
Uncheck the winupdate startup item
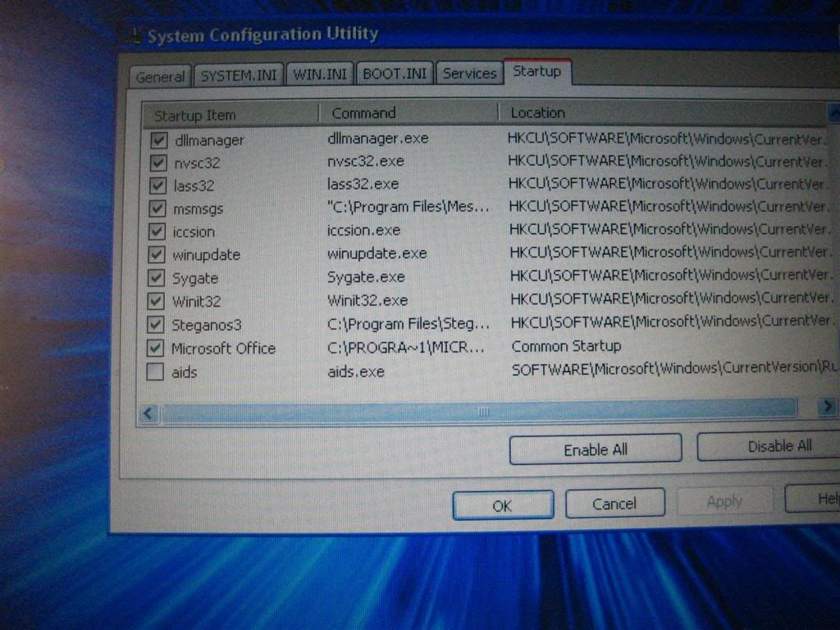click(157, 254)
